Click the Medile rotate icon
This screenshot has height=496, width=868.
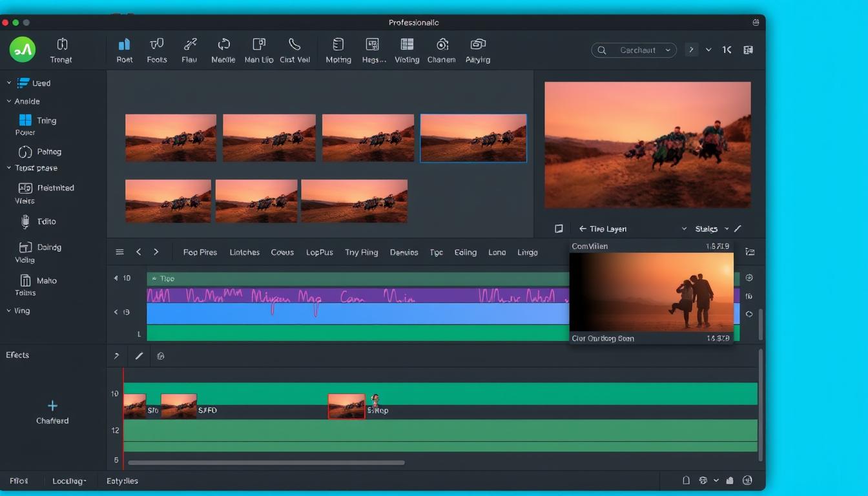(x=223, y=44)
